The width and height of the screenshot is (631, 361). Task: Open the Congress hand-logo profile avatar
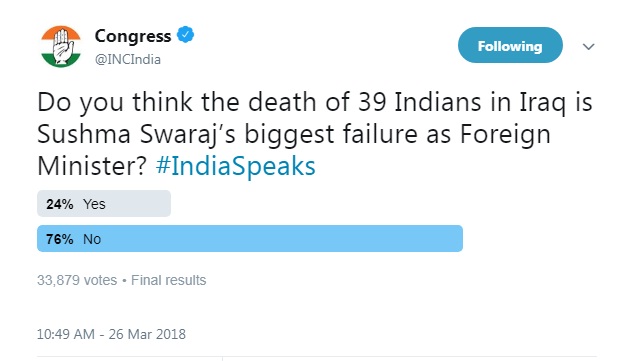61,46
